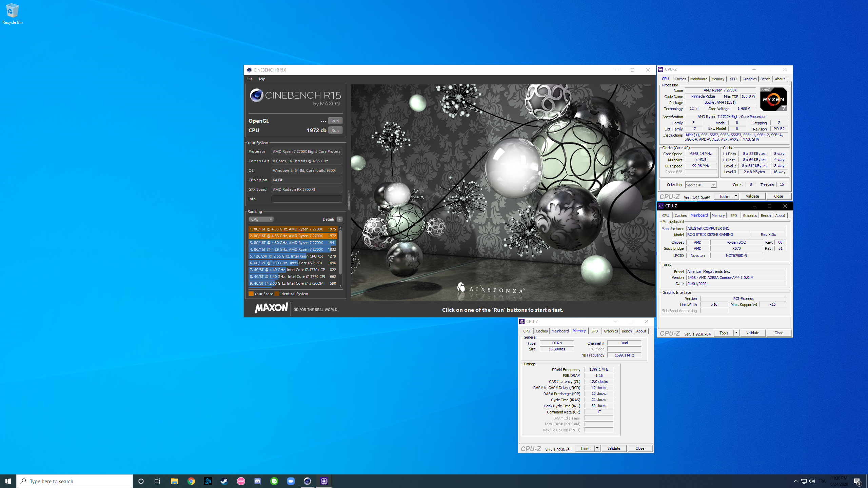Click the AMD Radeon RX 5700 XT field
The height and width of the screenshot is (488, 868).
(307, 189)
